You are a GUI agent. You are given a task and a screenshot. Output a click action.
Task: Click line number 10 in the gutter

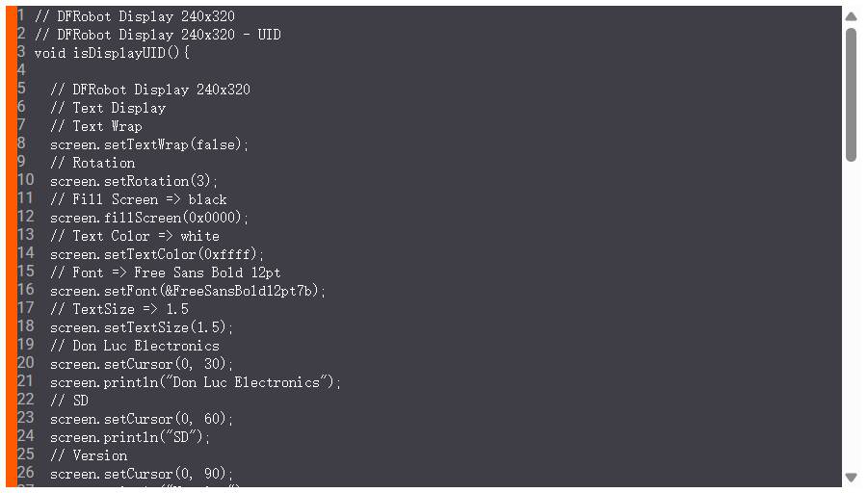coord(25,180)
